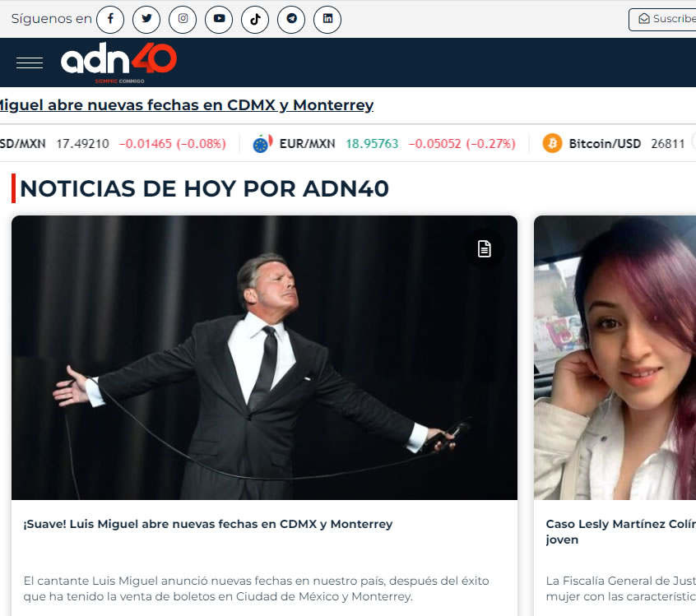The width and height of the screenshot is (696, 616).
Task: Click the EUR/MXN euro flag icon
Action: click(262, 144)
